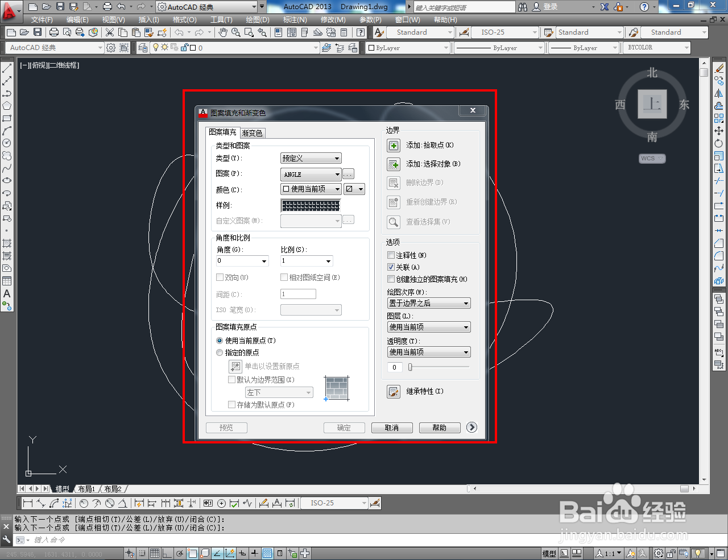Select the Rectangle tool in the draw toolbar
The image size is (728, 560).
7,118
